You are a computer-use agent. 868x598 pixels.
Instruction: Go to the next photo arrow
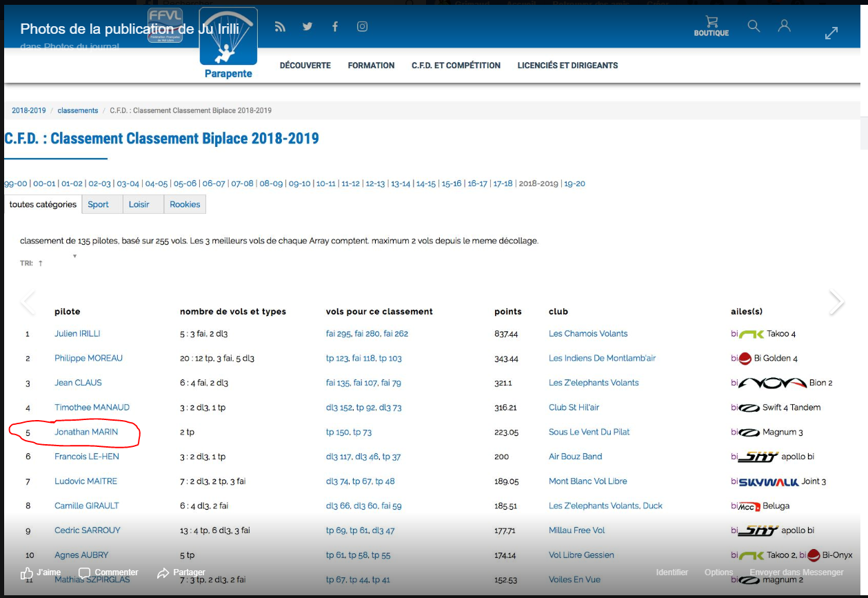click(x=836, y=302)
